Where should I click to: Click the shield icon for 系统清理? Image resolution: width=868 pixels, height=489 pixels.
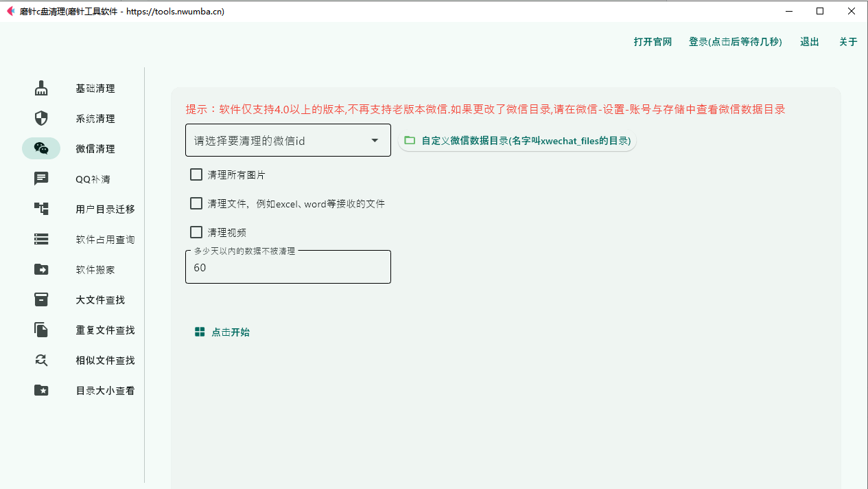coord(41,119)
